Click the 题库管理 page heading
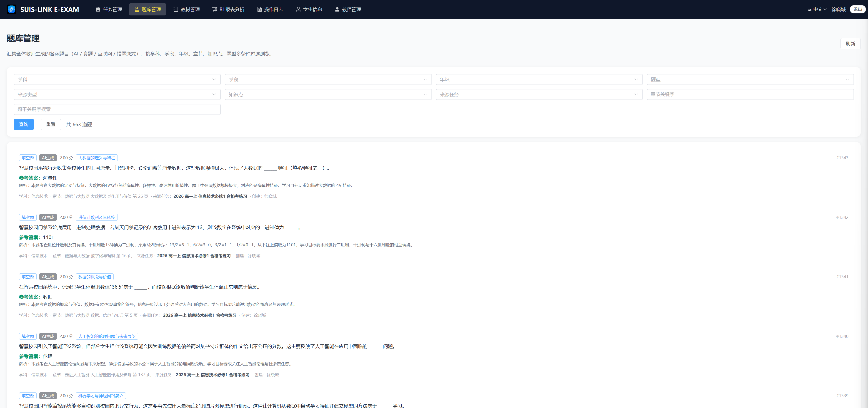Viewport: 868px width, 408px height. tap(23, 38)
